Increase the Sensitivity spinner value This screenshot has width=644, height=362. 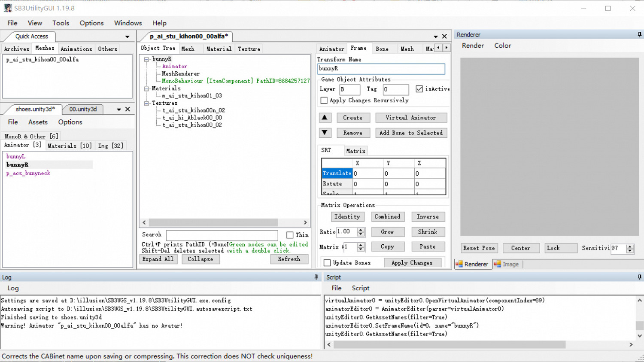click(x=630, y=246)
